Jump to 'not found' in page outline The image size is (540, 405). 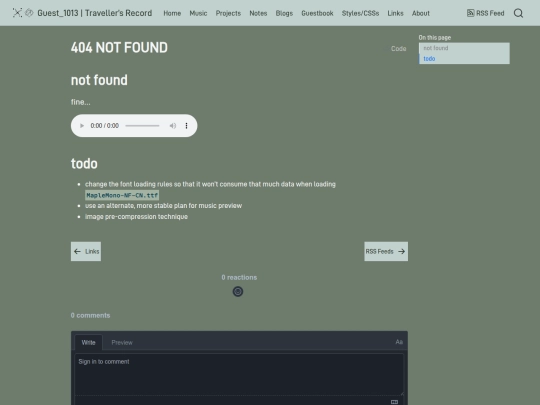point(436,48)
